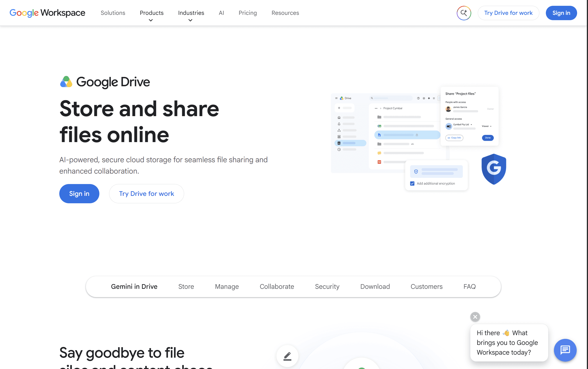Open the chat bubble icon button
588x369 pixels.
[565, 350]
